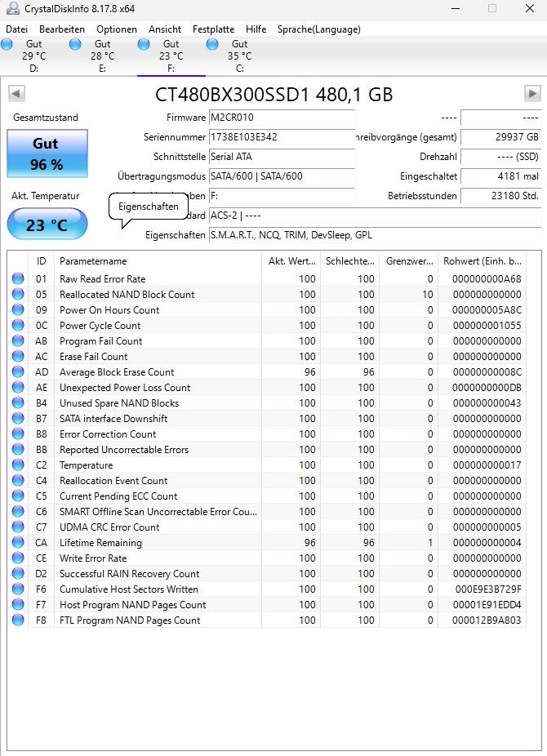Switch to disk C: tab at 35 °C

tap(239, 56)
